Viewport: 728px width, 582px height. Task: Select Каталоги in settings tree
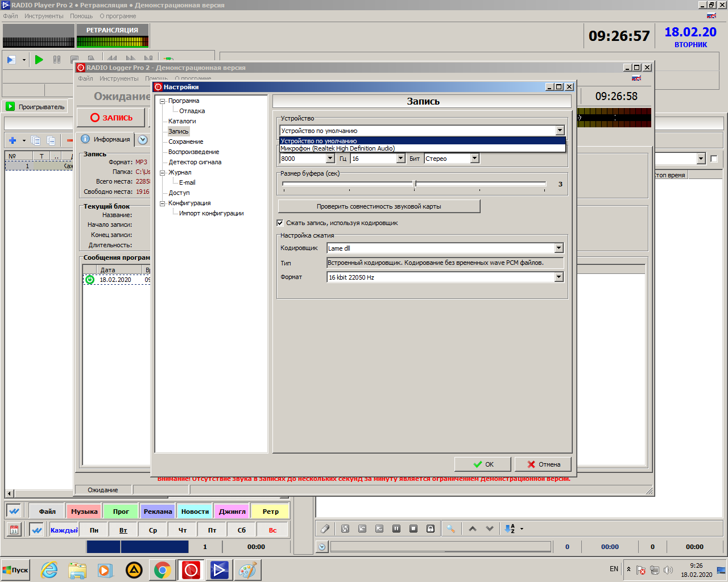(182, 121)
